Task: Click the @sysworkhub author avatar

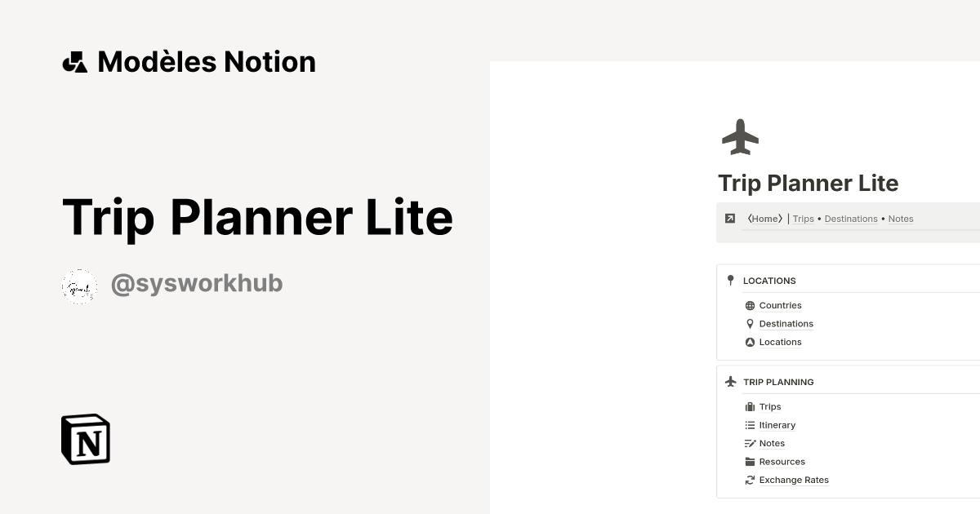Action: pos(79,286)
